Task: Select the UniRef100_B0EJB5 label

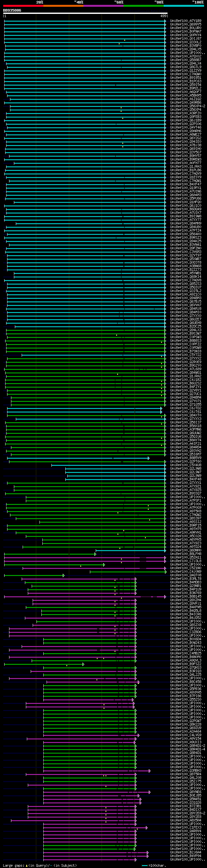Action: pyautogui.click(x=186, y=795)
